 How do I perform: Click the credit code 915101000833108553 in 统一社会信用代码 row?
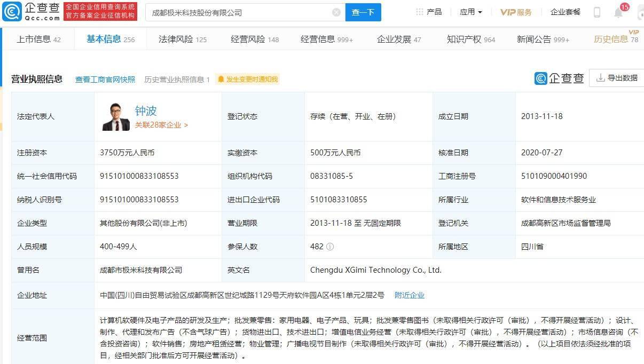click(139, 176)
